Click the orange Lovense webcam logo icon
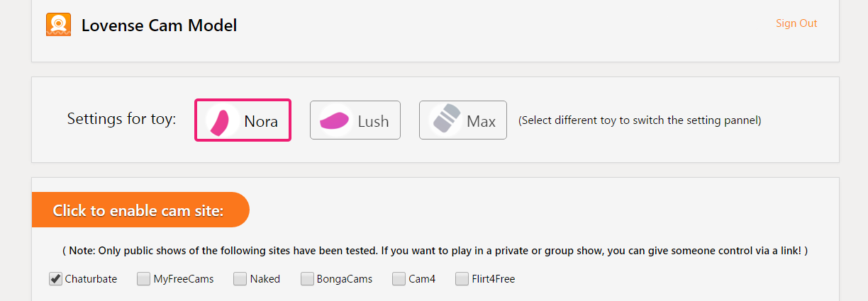 (58, 25)
